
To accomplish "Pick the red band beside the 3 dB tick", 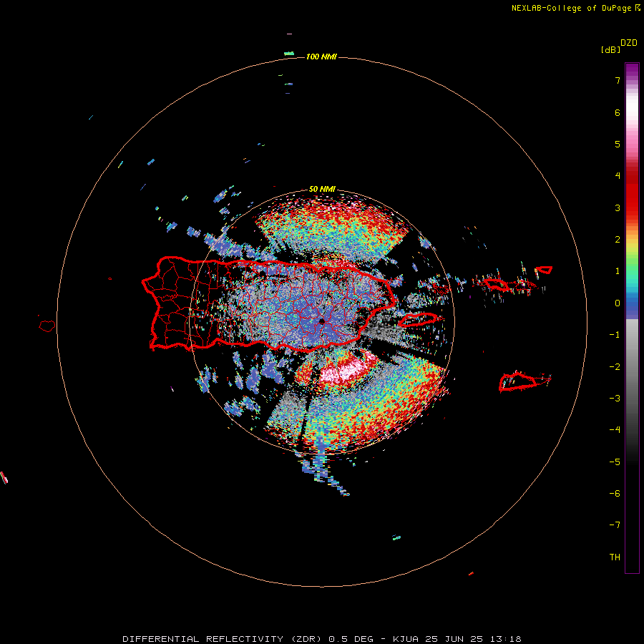I will click(632, 208).
